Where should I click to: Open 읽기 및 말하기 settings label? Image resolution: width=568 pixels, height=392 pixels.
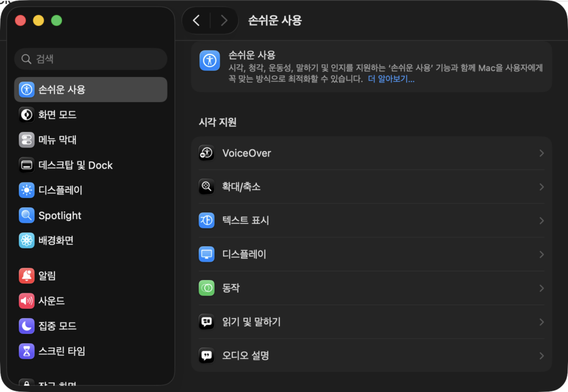point(251,322)
